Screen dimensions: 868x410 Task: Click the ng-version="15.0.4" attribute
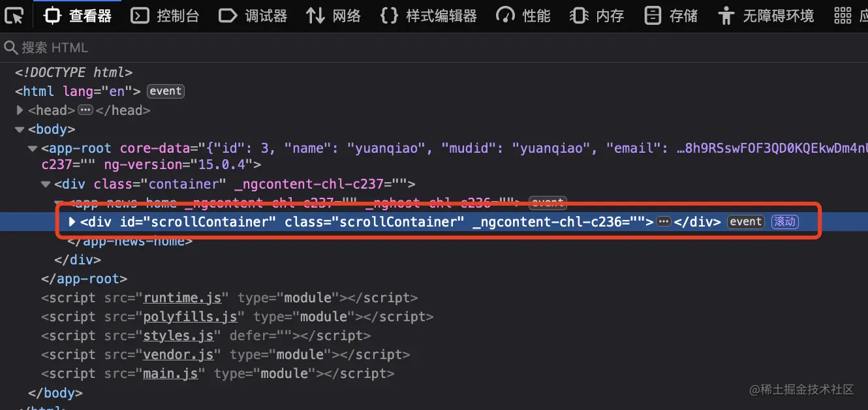[178, 165]
